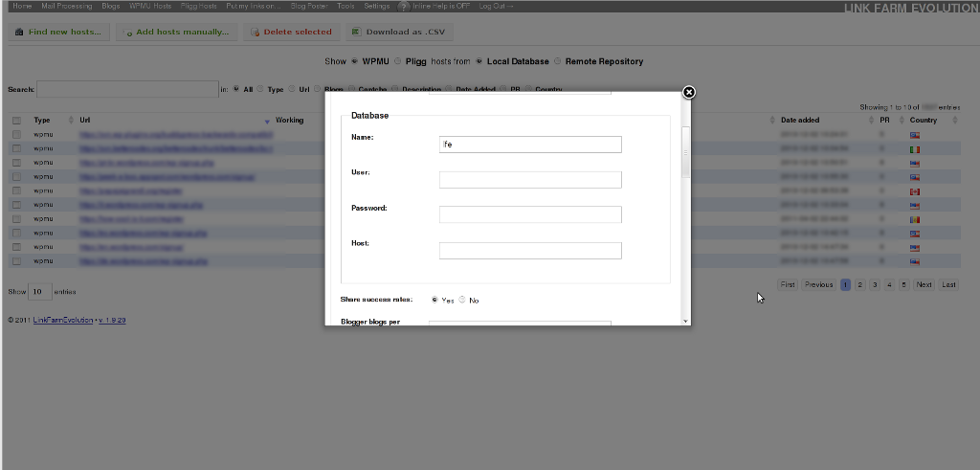The width and height of the screenshot is (980, 470).
Task: Click the Delete selected button
Action: [292, 32]
